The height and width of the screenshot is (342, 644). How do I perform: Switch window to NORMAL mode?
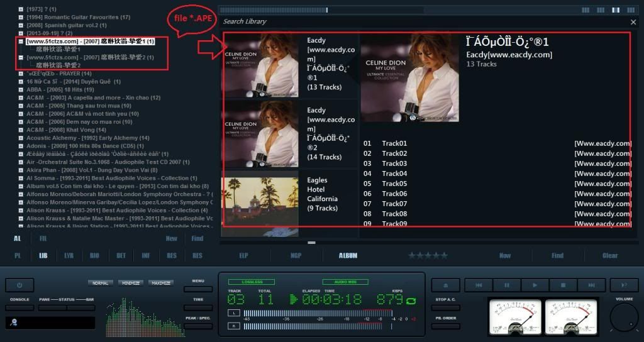(x=100, y=283)
